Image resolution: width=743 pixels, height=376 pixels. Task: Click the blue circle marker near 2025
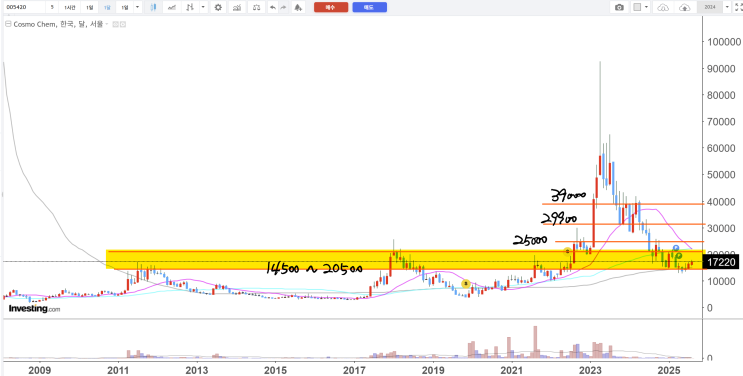pos(676,248)
